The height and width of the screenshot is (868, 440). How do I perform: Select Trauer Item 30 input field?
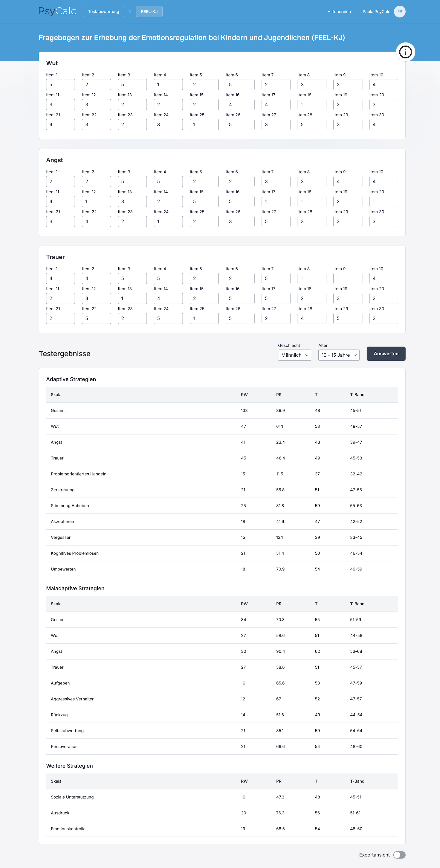point(383,318)
